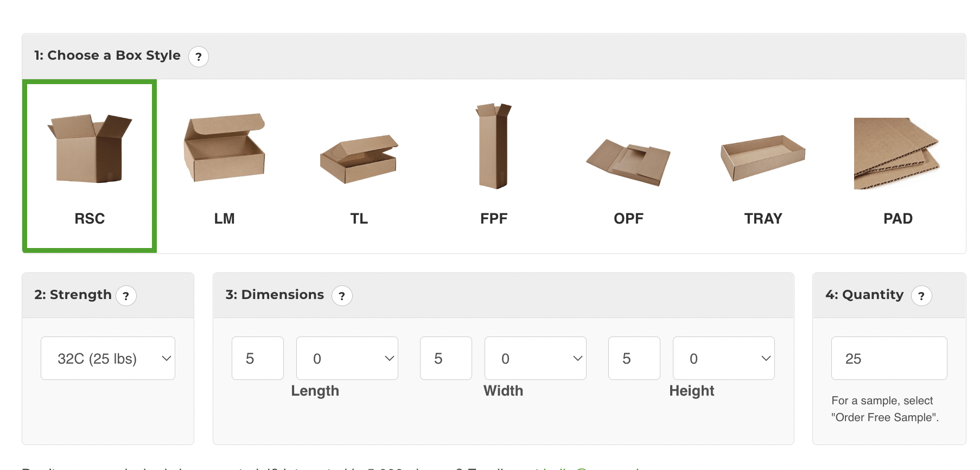The height and width of the screenshot is (470, 980).
Task: Choose the LM box style image
Action: point(224,148)
